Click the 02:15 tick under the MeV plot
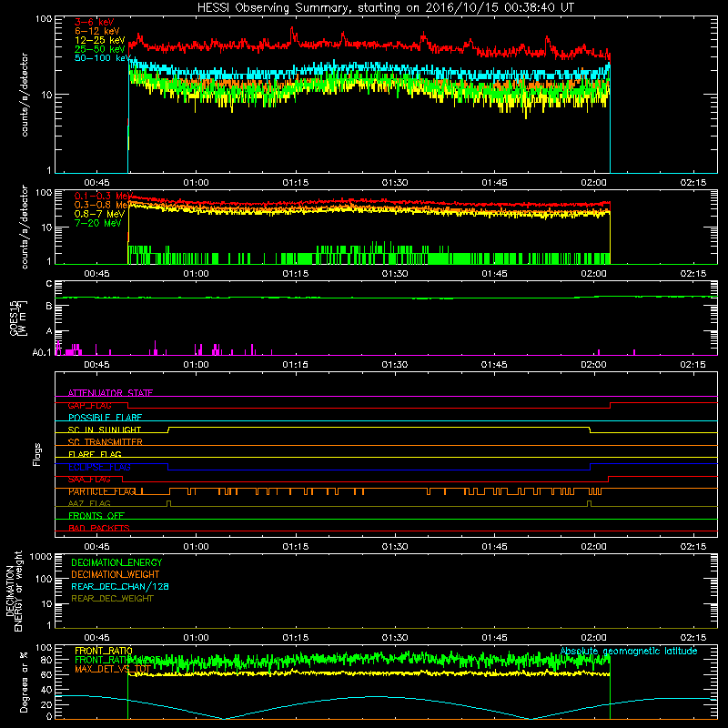Image resolution: width=728 pixels, height=728 pixels. point(693,274)
